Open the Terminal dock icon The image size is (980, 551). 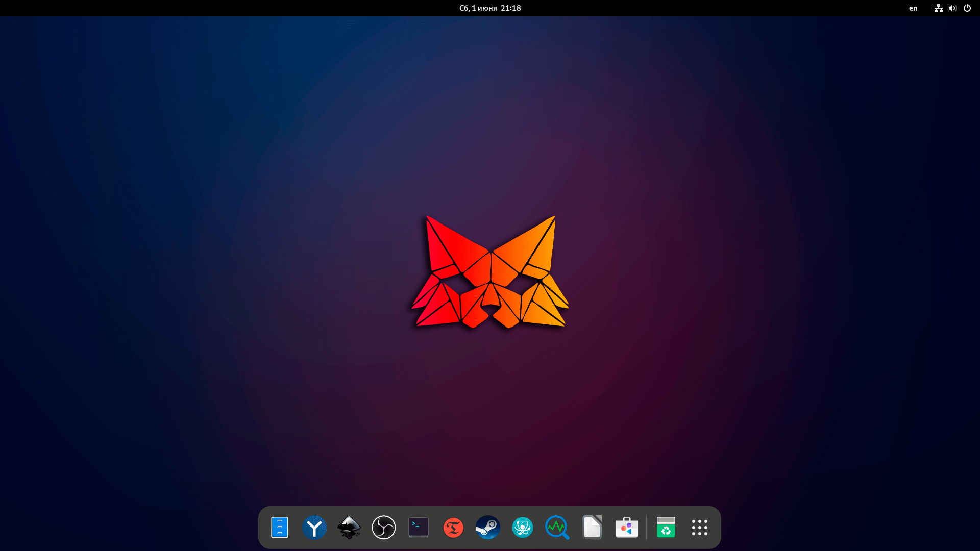(x=419, y=528)
